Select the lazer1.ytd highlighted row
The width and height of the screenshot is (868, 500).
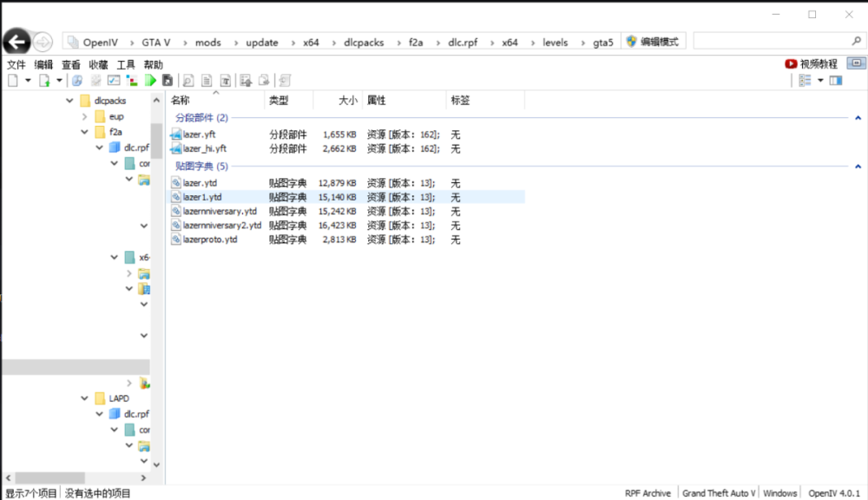coord(207,197)
